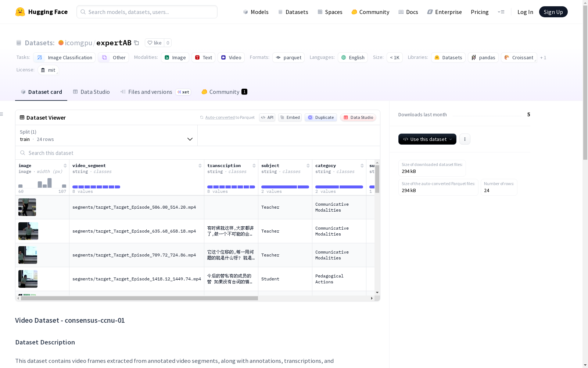Go to the Pricing page

coord(480,12)
